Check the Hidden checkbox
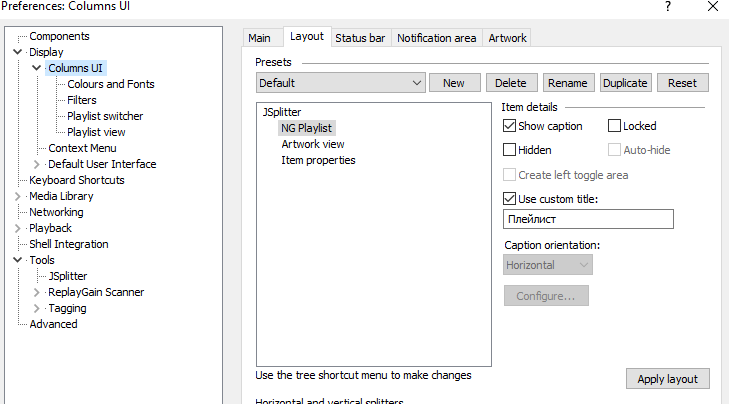729x404 pixels. [x=510, y=150]
